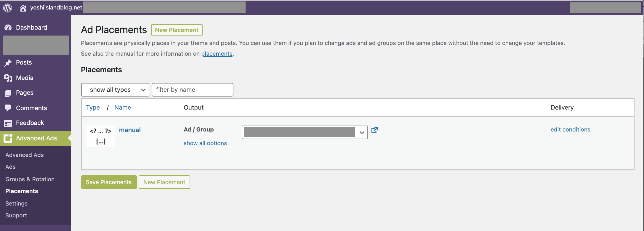Select Advanced Ads top-level menu
Image resolution: width=644 pixels, height=231 pixels.
(x=36, y=138)
